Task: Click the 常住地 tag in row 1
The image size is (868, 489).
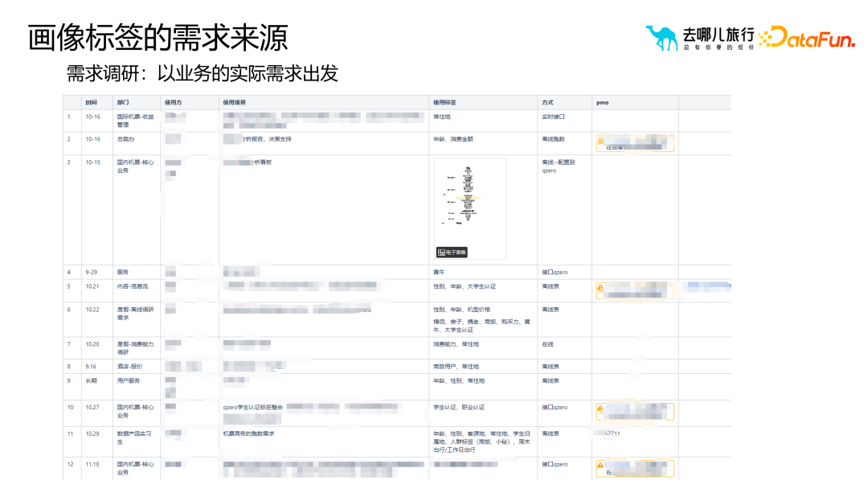Action: click(x=442, y=116)
